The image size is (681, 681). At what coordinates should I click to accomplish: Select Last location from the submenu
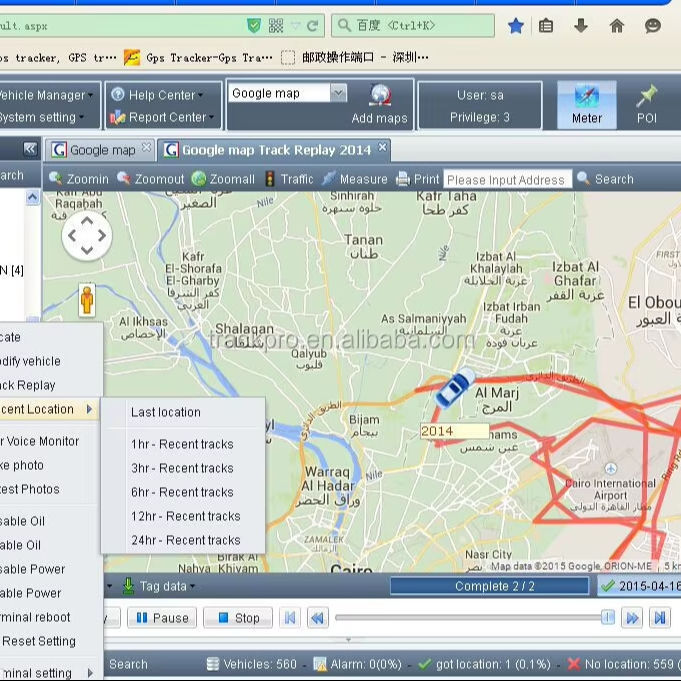click(x=166, y=412)
